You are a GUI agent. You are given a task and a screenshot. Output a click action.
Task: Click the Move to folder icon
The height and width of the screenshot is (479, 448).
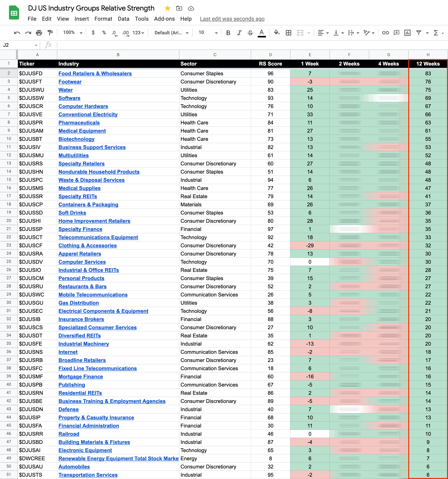tap(179, 8)
